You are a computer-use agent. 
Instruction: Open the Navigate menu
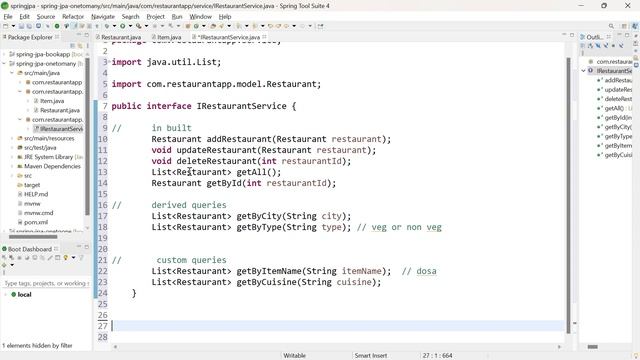coord(103,17)
